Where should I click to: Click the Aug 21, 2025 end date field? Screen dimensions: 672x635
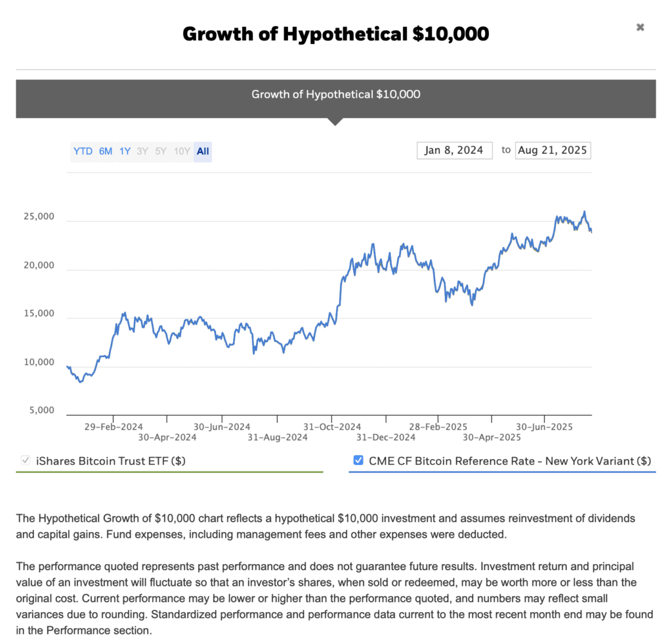[x=553, y=150]
